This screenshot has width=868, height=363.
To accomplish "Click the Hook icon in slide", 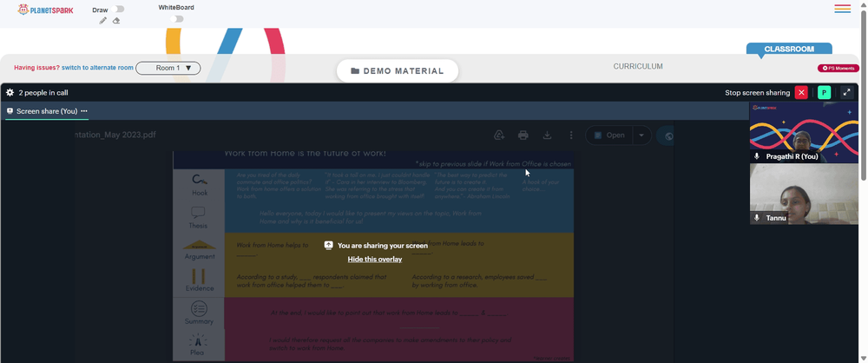I will (200, 180).
